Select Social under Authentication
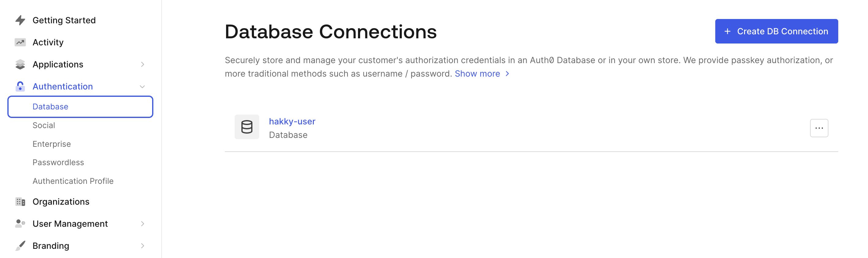 (44, 125)
